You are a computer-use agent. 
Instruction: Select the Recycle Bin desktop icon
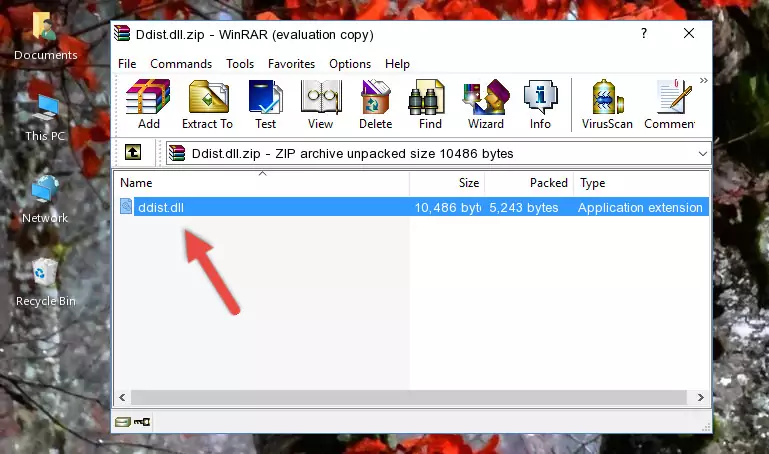[x=46, y=283]
